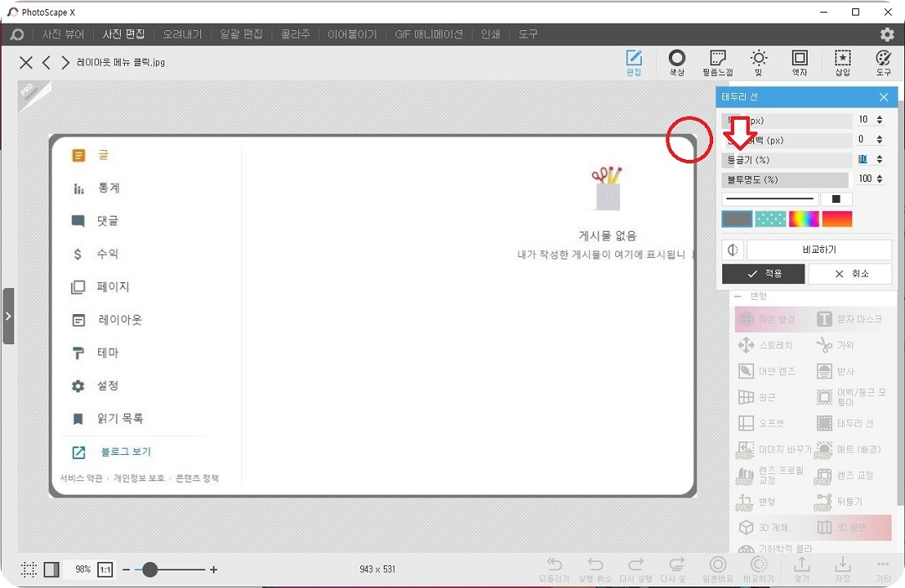Click the 원본비교 (Compare Original) icon
This screenshot has width=905, height=588.
coord(718,570)
